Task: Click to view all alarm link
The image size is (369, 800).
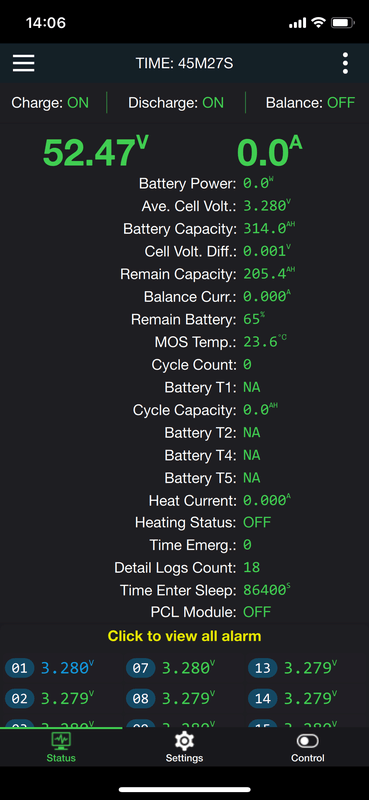Action: (184, 636)
